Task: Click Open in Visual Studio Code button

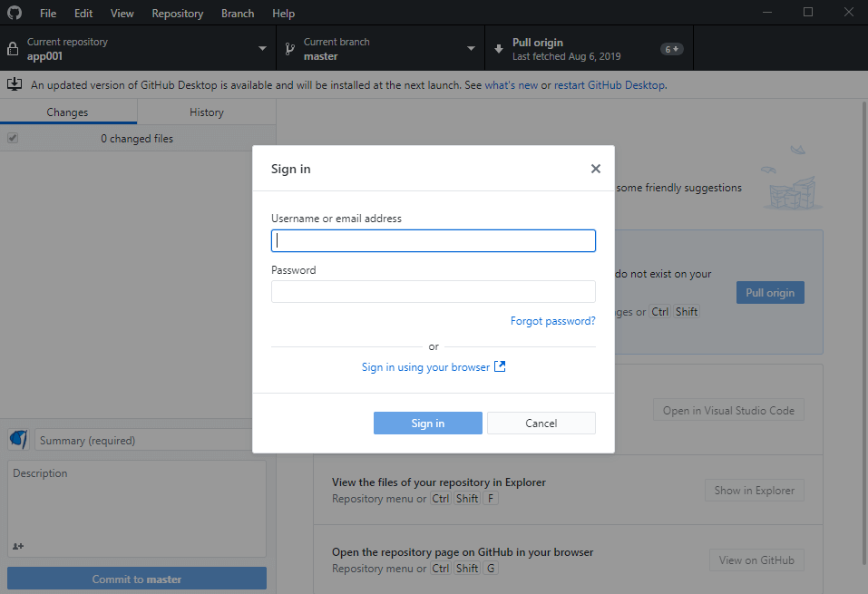Action: pyautogui.click(x=728, y=410)
